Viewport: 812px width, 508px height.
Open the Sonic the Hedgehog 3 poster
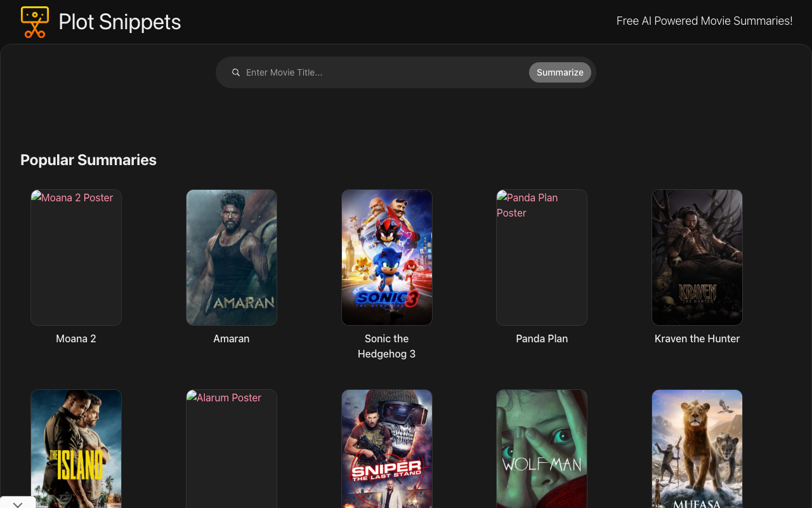pos(387,257)
